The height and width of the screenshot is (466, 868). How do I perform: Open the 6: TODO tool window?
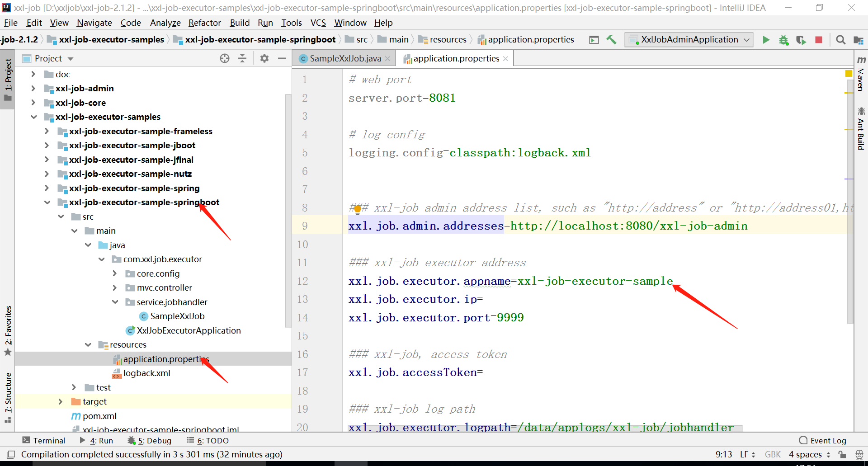point(208,440)
